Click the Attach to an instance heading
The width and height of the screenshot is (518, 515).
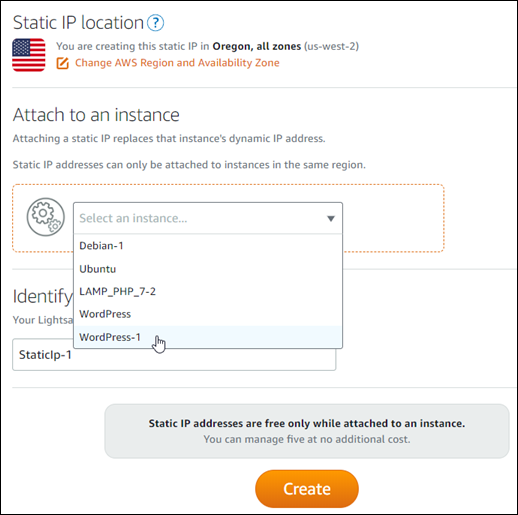click(x=96, y=115)
